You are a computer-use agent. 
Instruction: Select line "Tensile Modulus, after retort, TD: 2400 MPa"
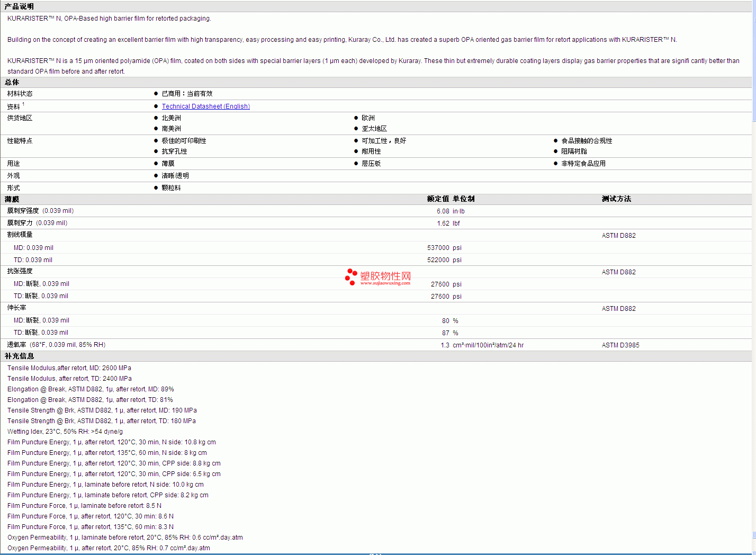(x=70, y=379)
